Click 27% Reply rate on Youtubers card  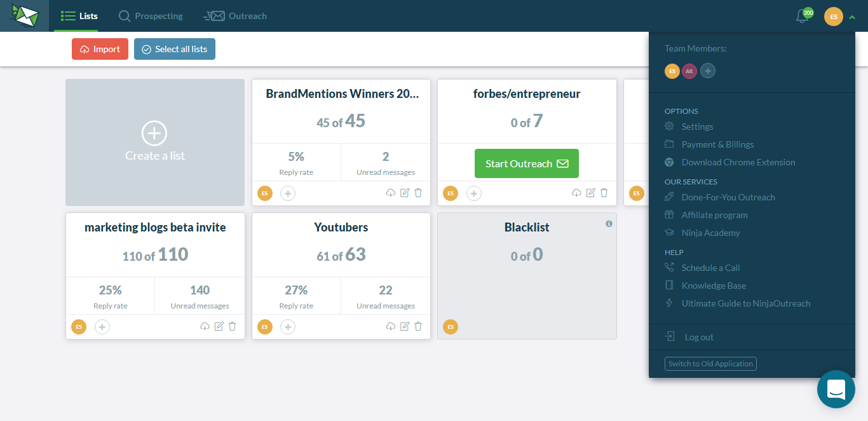click(x=296, y=296)
